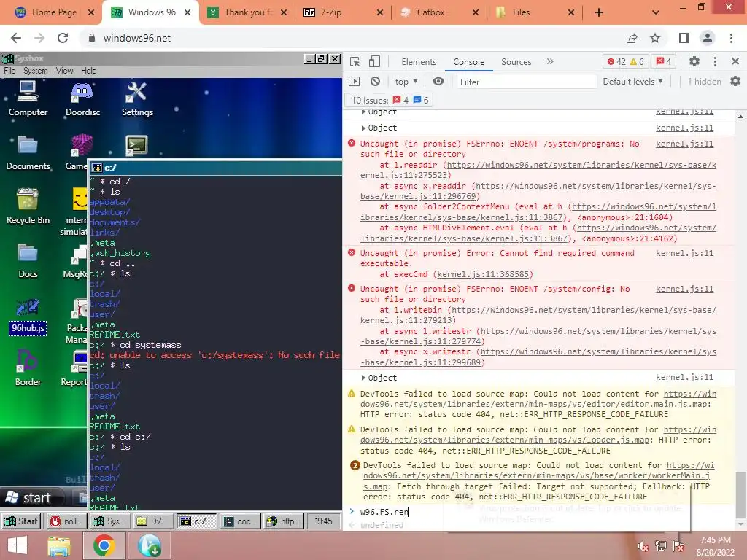Image resolution: width=747 pixels, height=560 pixels.
Task: Launch the Doordisc desktop icon
Action: (x=82, y=98)
